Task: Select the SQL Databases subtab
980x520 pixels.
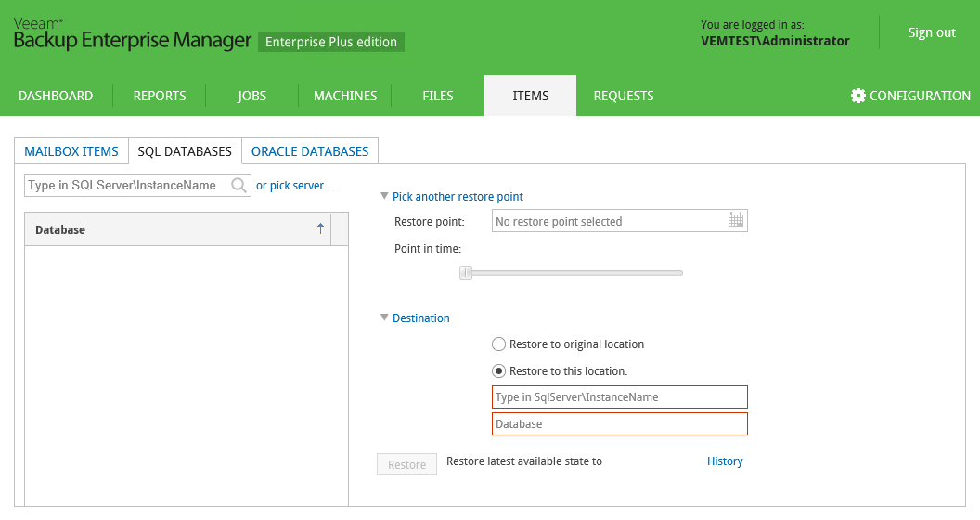Action: (x=185, y=151)
